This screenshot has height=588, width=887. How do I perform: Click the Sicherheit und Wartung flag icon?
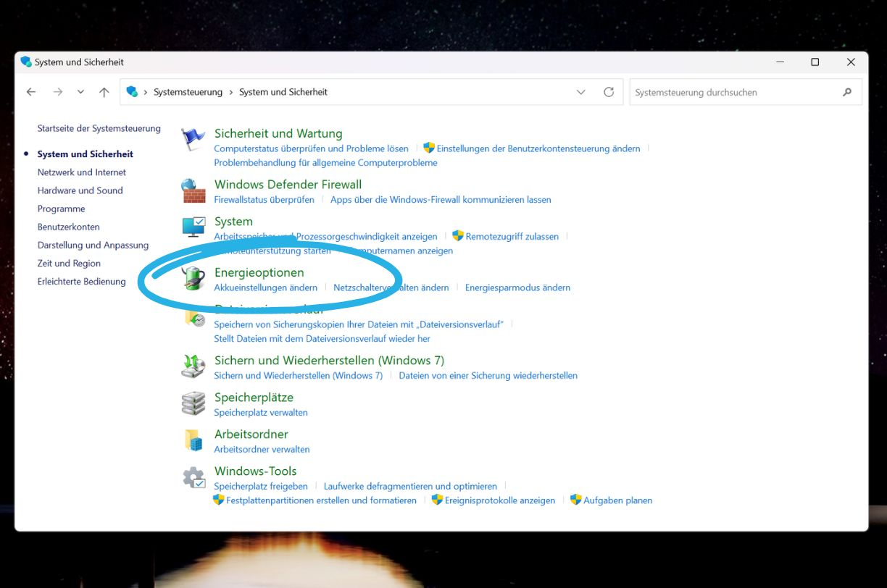(x=193, y=139)
